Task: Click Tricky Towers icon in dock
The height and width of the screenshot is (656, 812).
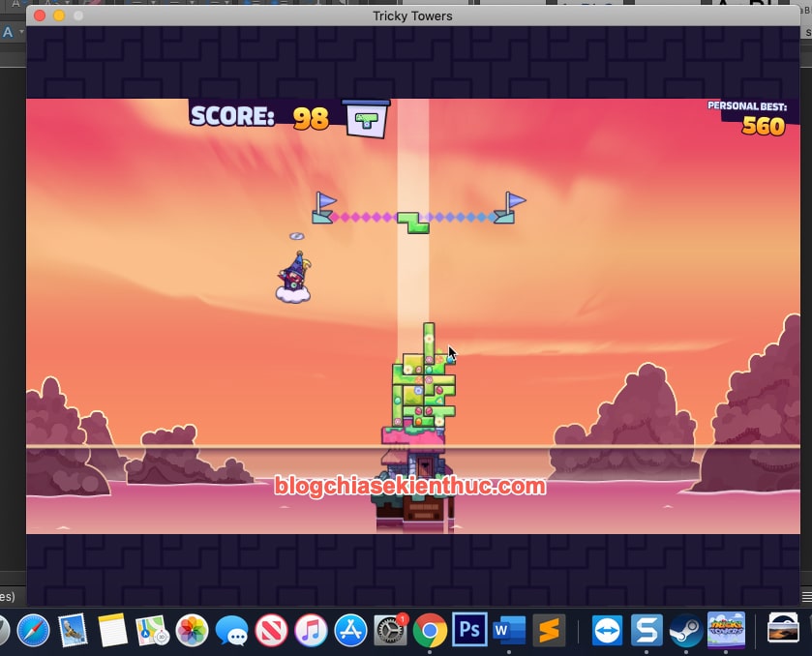Action: (x=726, y=630)
